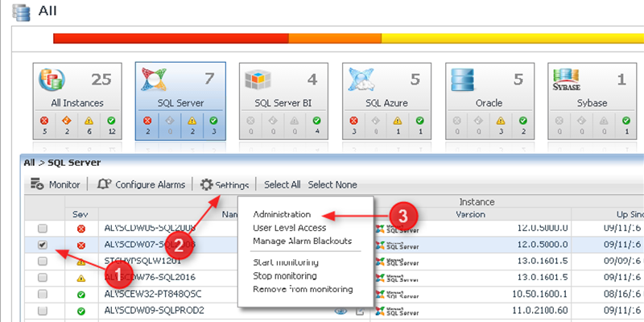
Task: Click the database icon beside the All title
Action: click(21, 11)
